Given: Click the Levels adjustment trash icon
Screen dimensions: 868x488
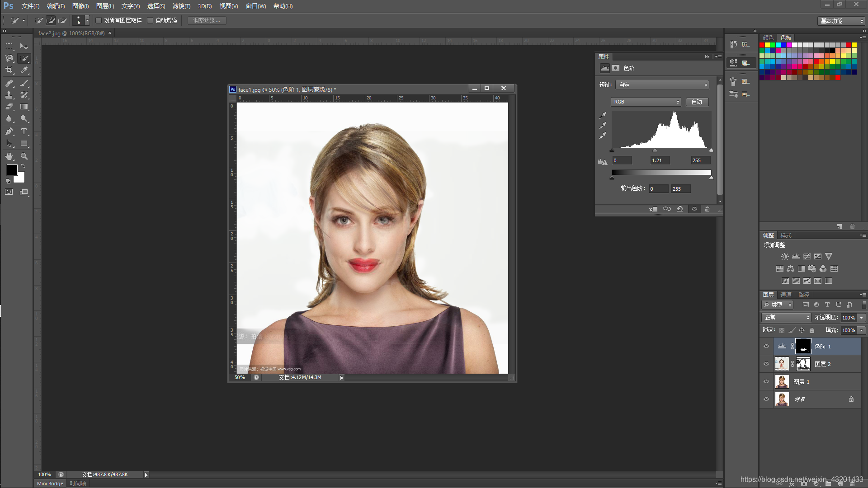Looking at the screenshot, I should [707, 209].
